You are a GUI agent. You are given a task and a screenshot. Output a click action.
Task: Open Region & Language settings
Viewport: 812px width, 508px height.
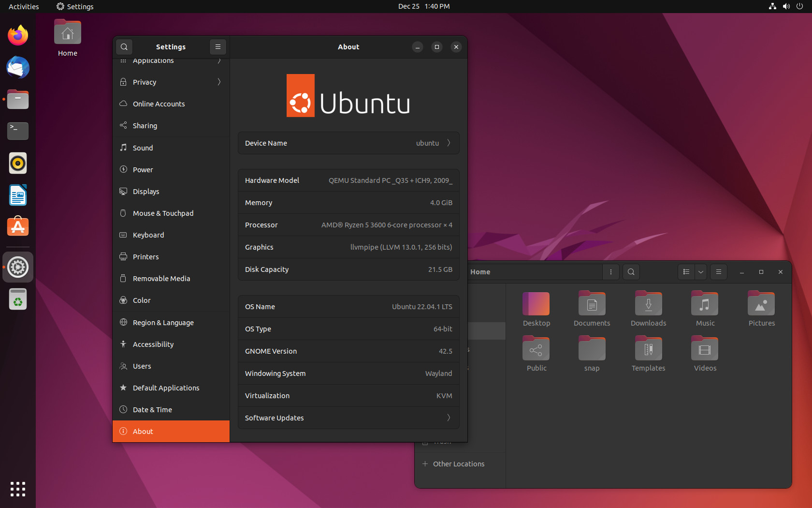coord(171,323)
